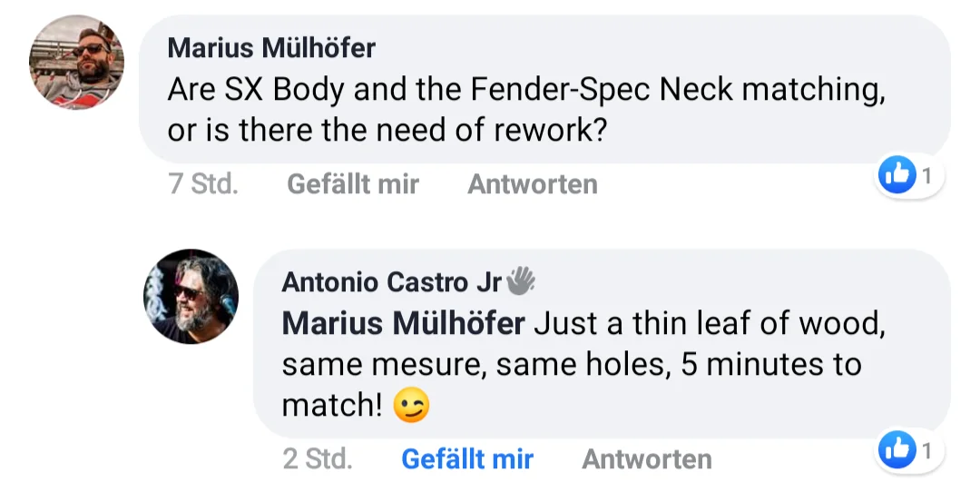Click Antonio Castro Jr's profile picture
This screenshot has height=492, width=980.
point(191,297)
